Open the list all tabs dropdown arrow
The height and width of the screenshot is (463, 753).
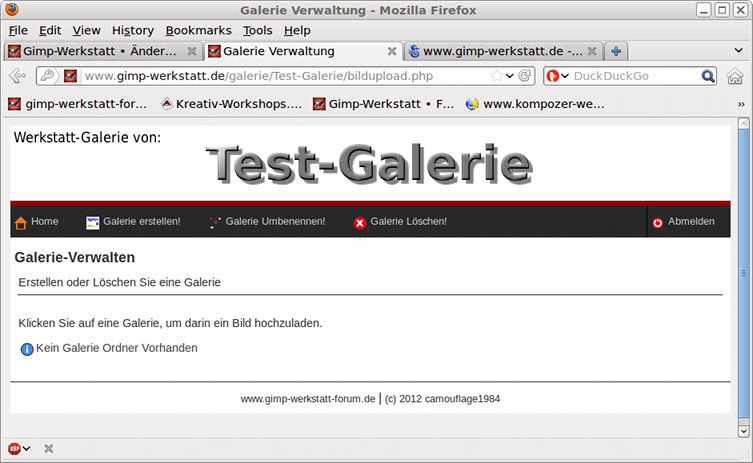[739, 50]
